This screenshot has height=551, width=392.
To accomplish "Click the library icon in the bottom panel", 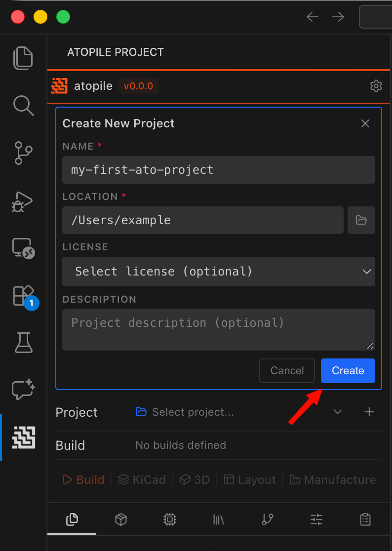I will (218, 519).
